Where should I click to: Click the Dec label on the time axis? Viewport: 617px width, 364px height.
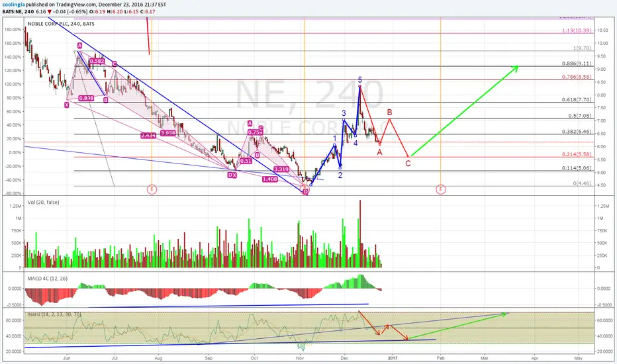344,358
